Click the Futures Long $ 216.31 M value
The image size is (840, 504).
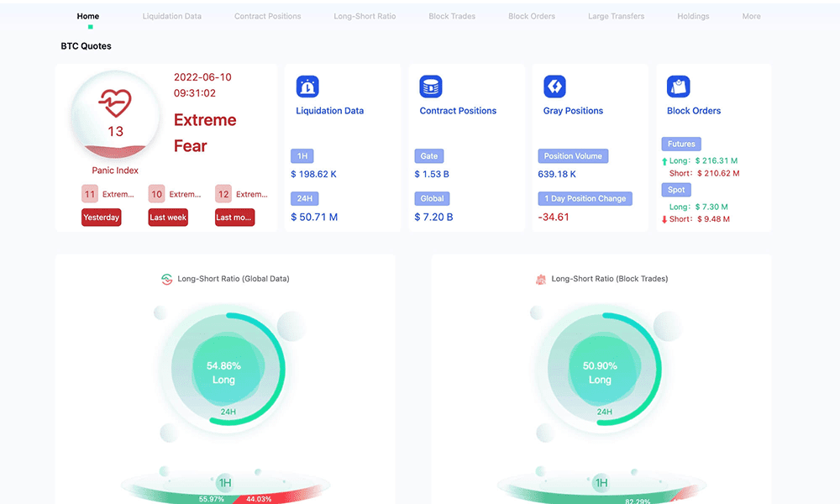coord(717,160)
